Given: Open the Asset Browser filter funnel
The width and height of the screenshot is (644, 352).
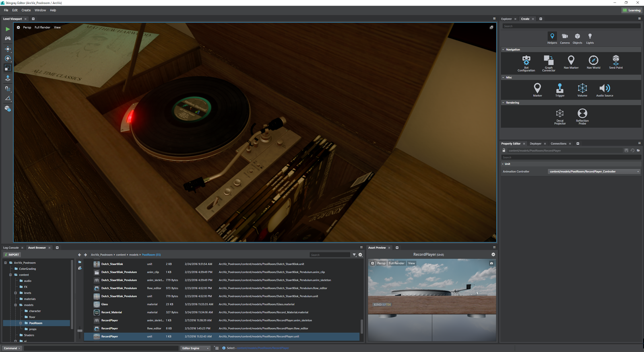Looking at the screenshot, I should pos(354,255).
